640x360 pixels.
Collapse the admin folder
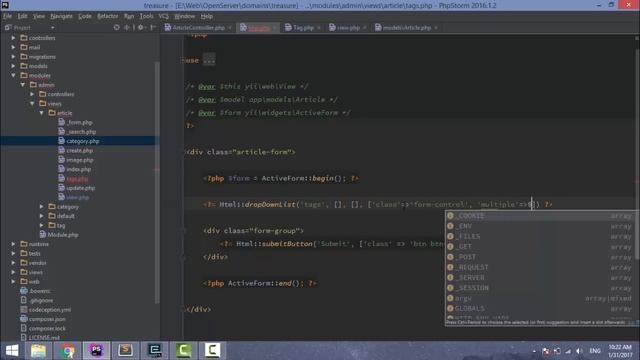[23, 85]
